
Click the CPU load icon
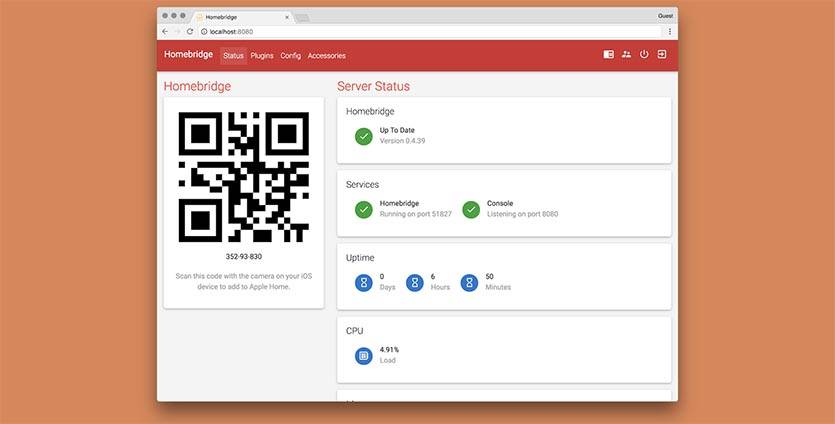(363, 355)
